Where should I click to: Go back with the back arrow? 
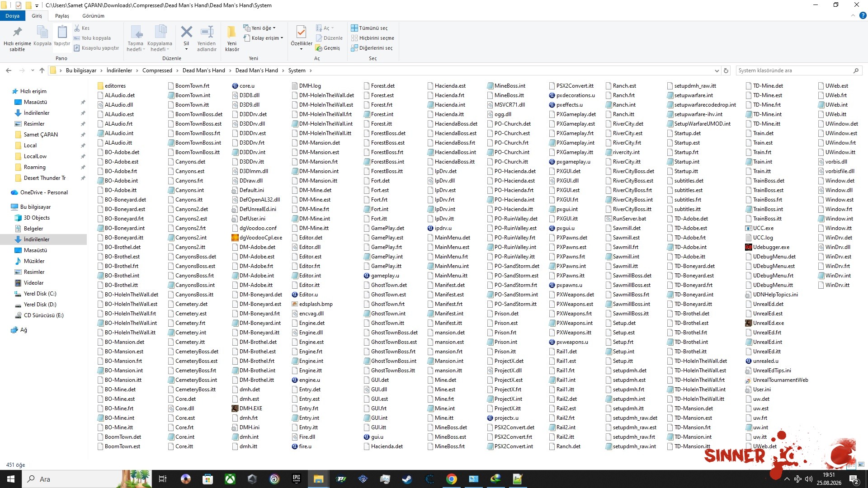(x=9, y=70)
